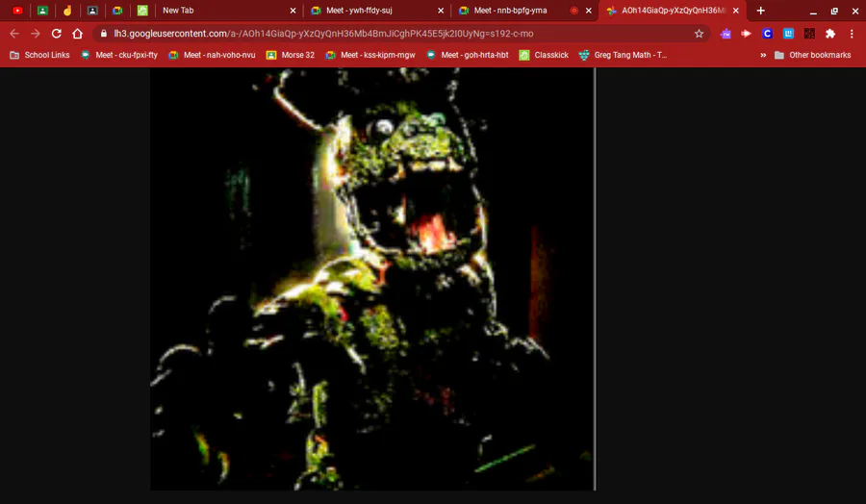Open the purple robot extension icon
866x504 pixels.
726,34
